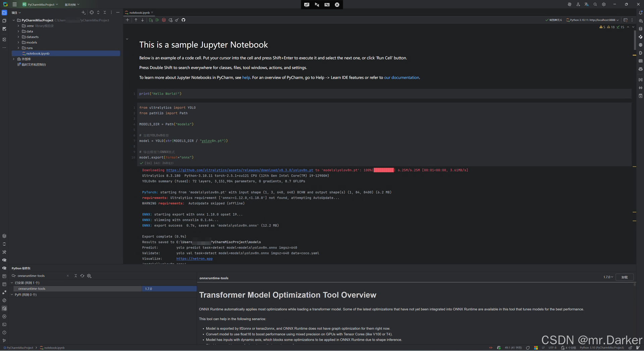Click the 卸载 uninstall button
Screen dimensions: 644x351
[625, 277]
